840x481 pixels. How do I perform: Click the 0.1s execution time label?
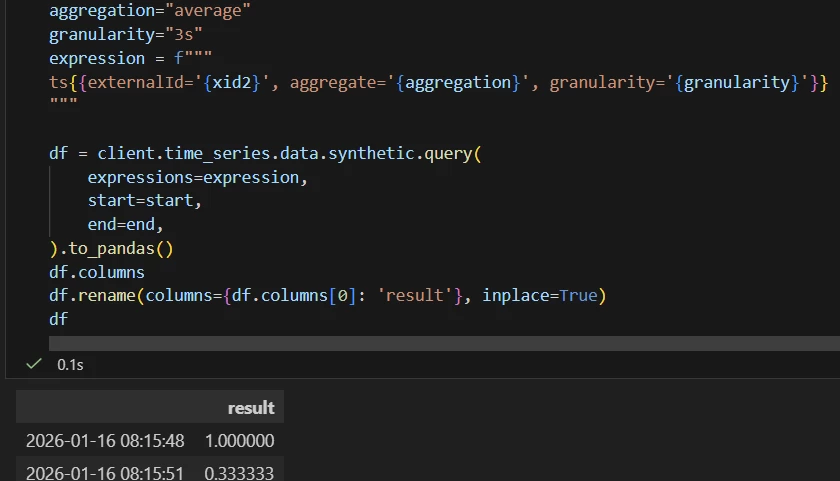[70, 365]
